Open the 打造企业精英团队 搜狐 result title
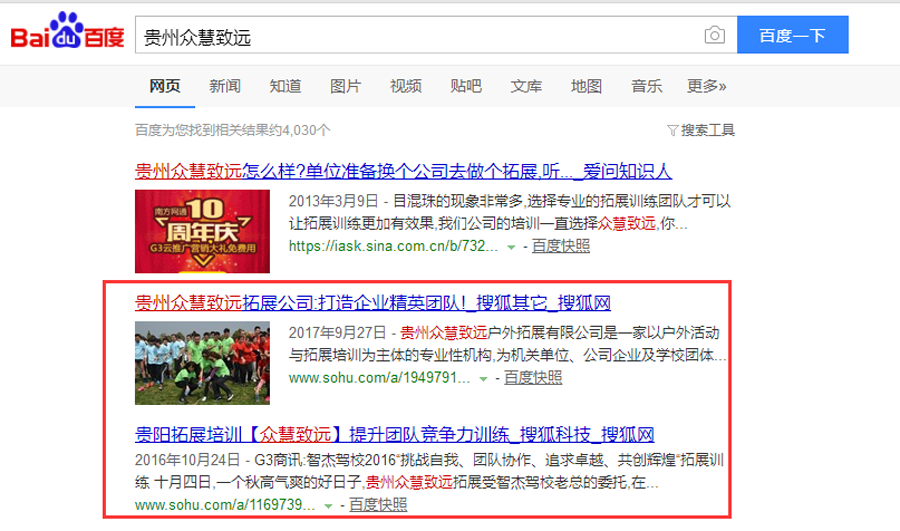 click(373, 303)
